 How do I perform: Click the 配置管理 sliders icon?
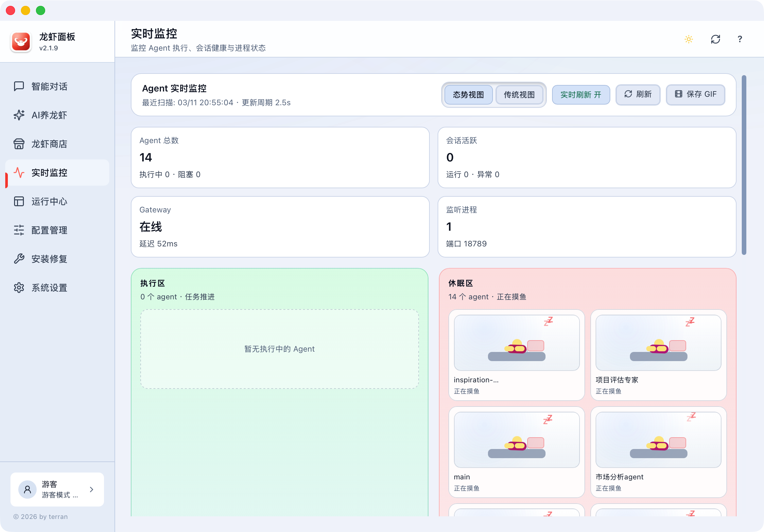click(x=19, y=230)
